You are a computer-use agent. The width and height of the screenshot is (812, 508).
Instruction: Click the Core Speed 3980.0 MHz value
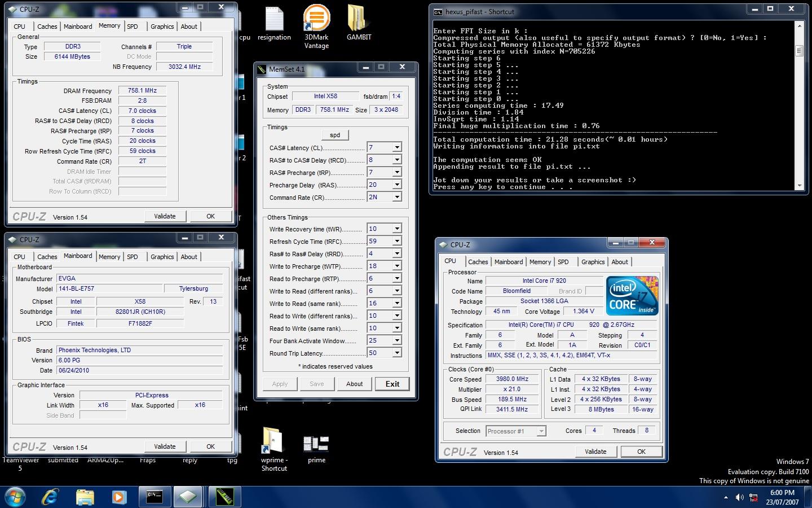(512, 379)
